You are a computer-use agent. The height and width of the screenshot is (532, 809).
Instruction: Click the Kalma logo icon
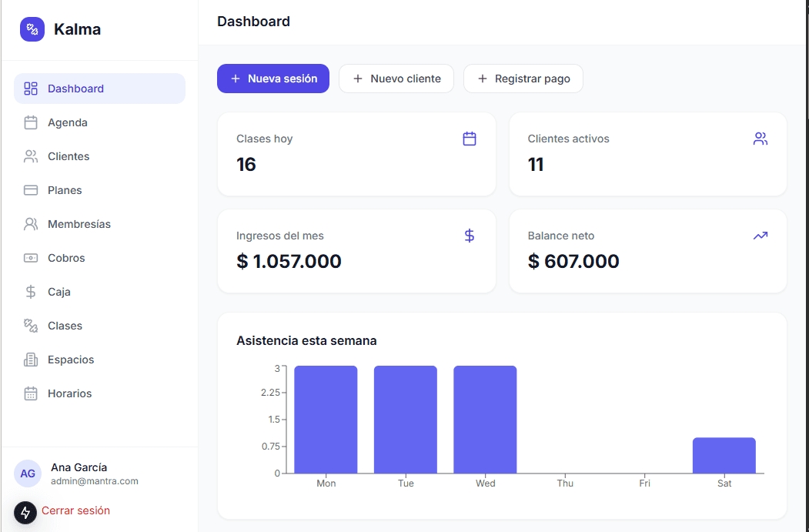(32, 29)
